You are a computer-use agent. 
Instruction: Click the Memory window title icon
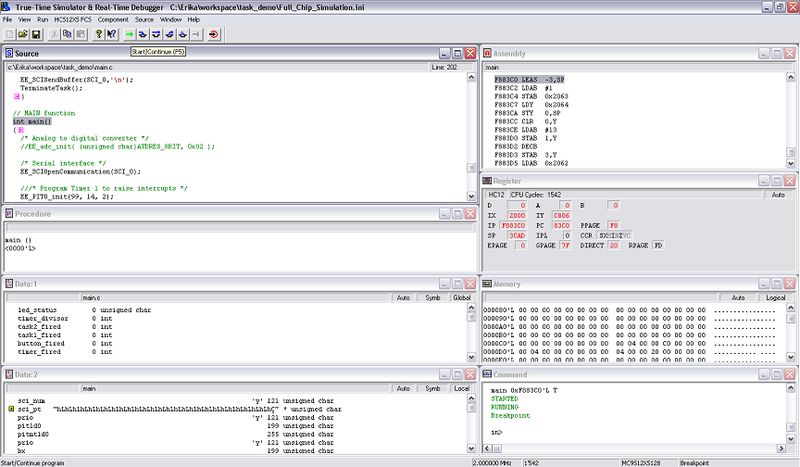tap(487, 283)
